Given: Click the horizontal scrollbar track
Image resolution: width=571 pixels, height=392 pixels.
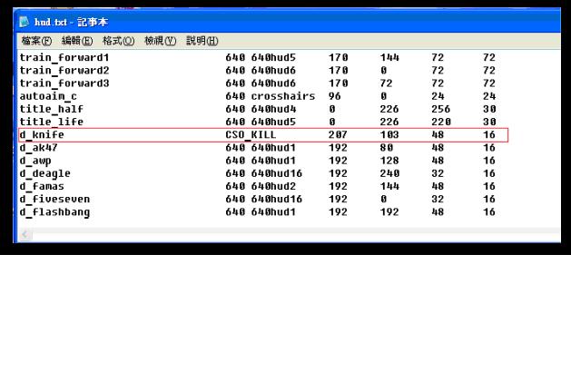Looking at the screenshot, I should coord(296,235).
